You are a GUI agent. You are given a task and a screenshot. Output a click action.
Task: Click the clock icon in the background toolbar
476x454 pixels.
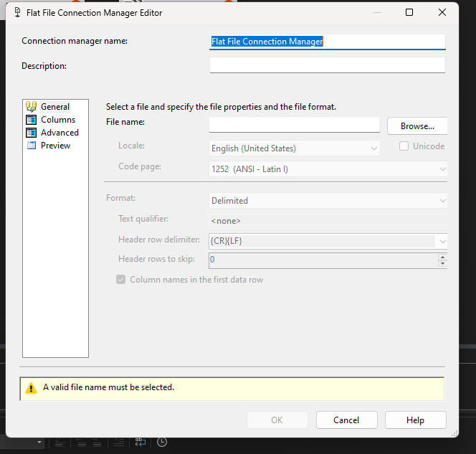[162, 442]
